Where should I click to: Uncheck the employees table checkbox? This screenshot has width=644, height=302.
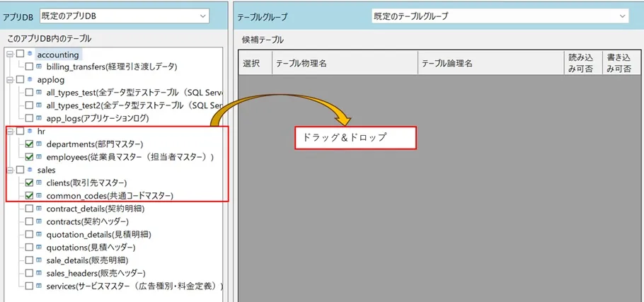(29, 157)
